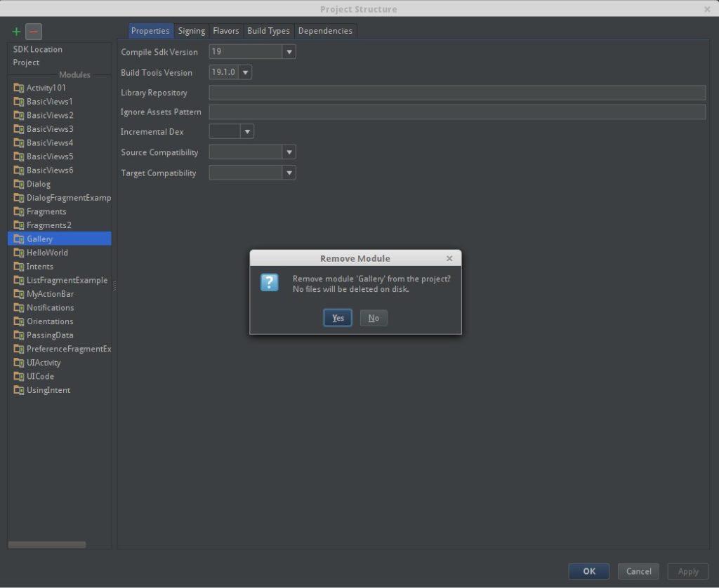Open the Compile Sdk Version dropdown
This screenshot has height=588, width=719.
coord(289,52)
